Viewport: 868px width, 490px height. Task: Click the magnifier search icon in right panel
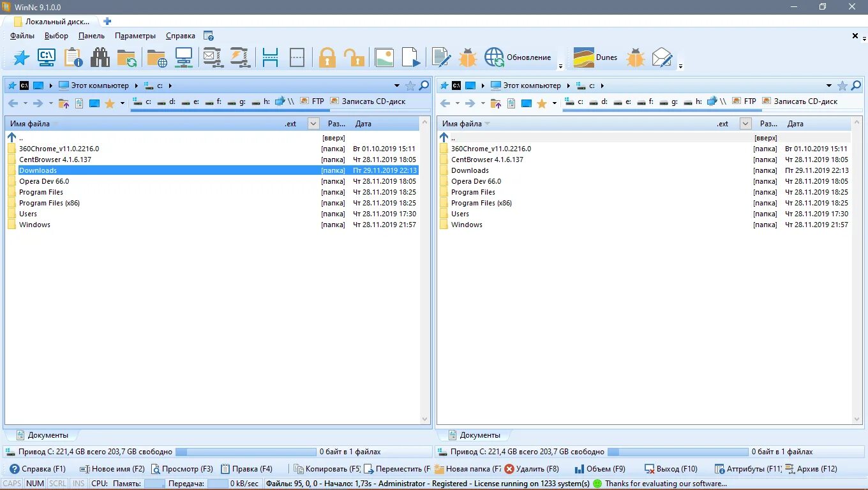[856, 85]
